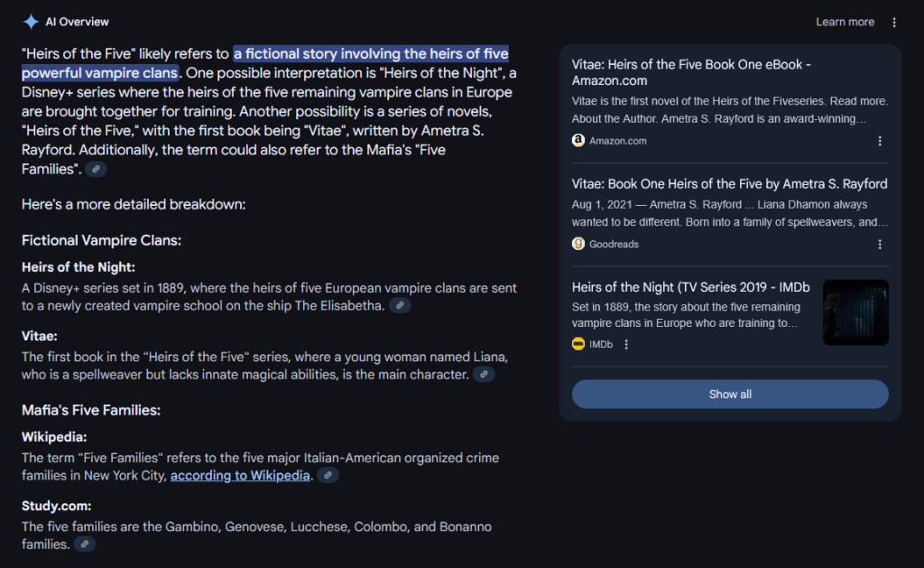
Task: Open more options for Goodreads result
Action: click(880, 244)
